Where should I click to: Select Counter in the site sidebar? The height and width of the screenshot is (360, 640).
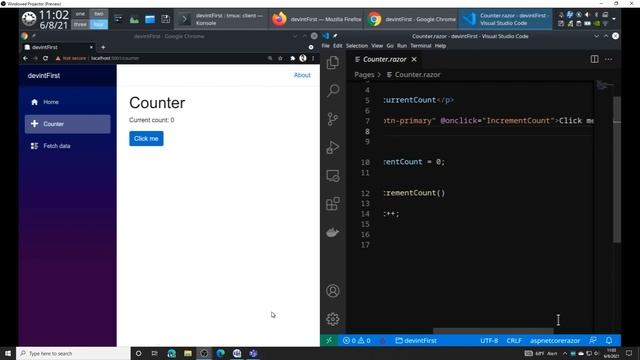click(x=67, y=124)
